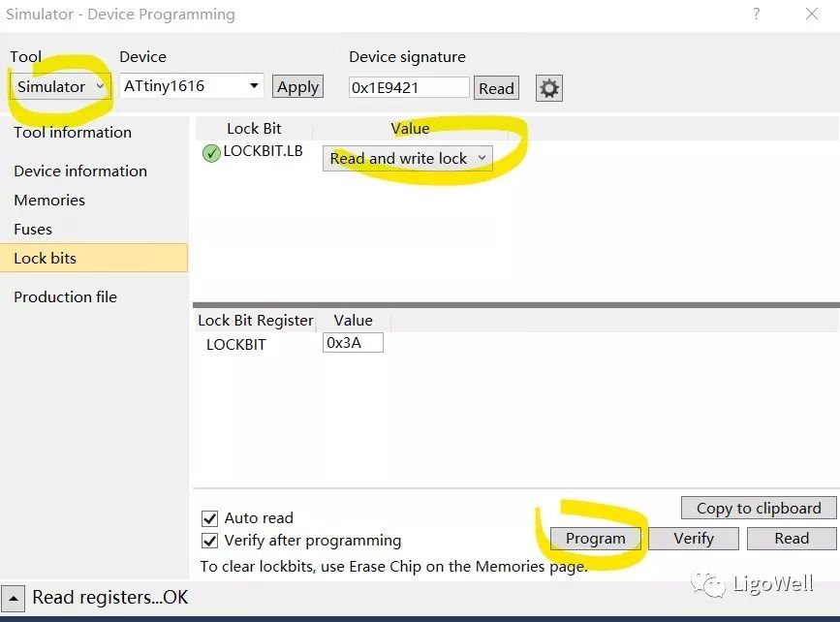Image resolution: width=840 pixels, height=622 pixels.
Task: Select the Lock bits page
Action: coord(94,259)
